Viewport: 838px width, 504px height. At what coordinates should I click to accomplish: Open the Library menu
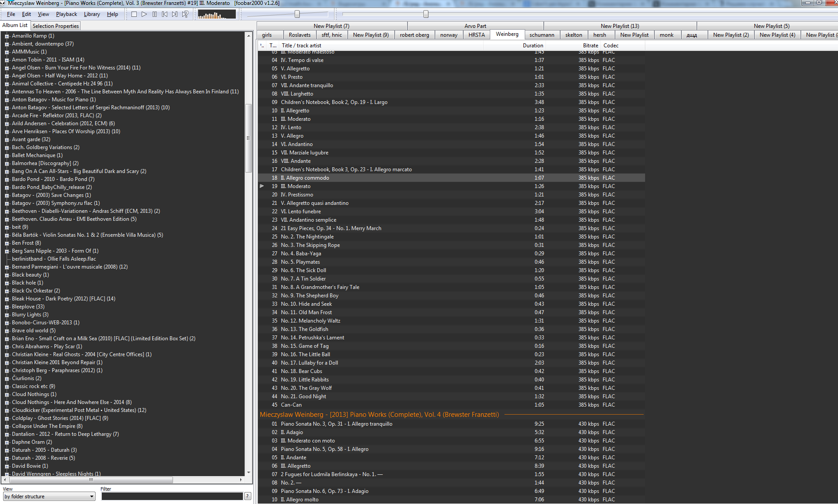click(92, 14)
